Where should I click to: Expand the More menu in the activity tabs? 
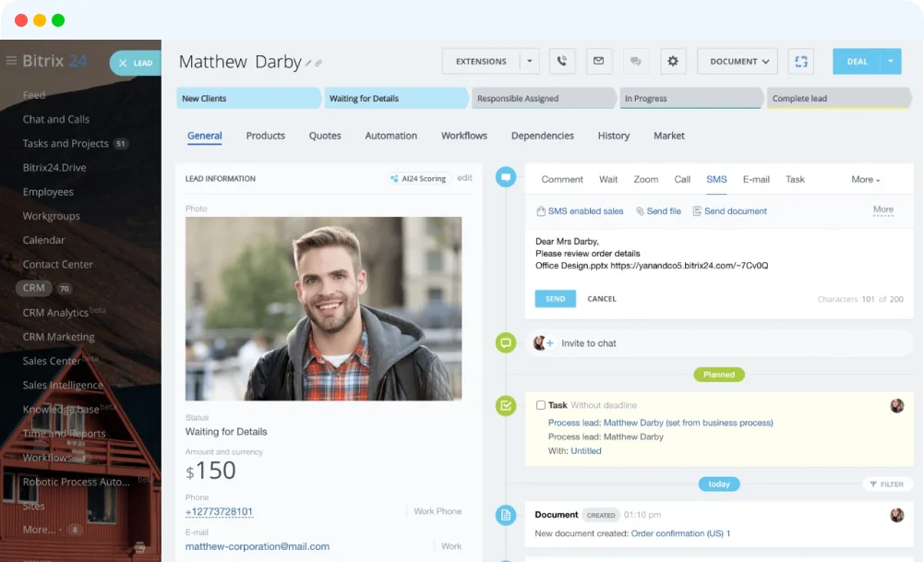click(x=864, y=179)
